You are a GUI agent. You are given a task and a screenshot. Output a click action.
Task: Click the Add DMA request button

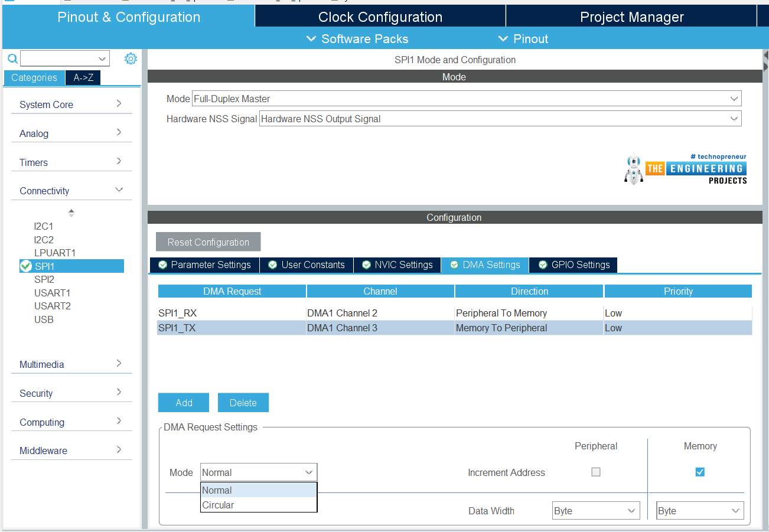[184, 403]
